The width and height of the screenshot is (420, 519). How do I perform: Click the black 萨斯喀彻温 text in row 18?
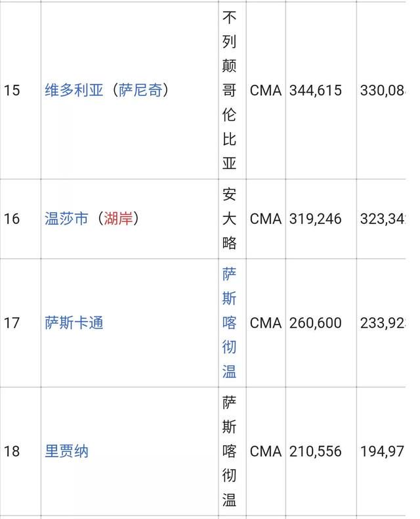[x=229, y=451]
